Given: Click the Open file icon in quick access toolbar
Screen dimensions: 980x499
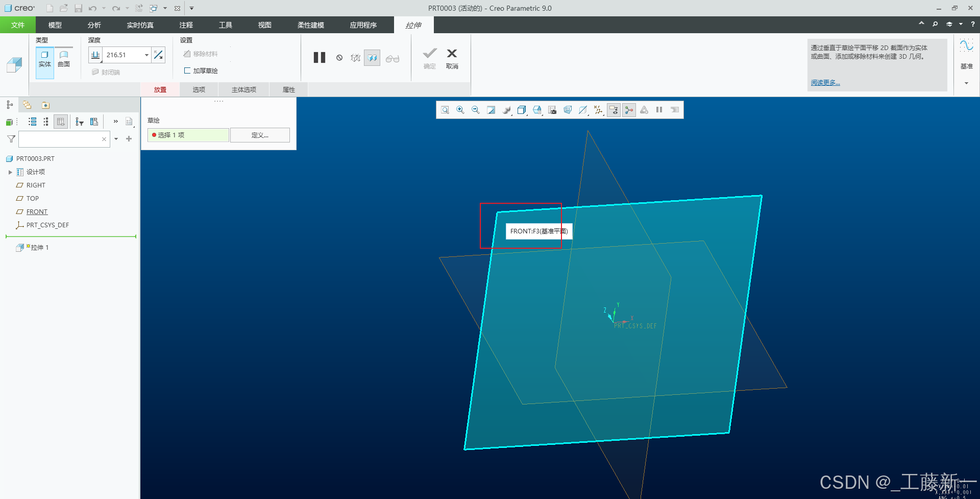Looking at the screenshot, I should pos(64,8).
